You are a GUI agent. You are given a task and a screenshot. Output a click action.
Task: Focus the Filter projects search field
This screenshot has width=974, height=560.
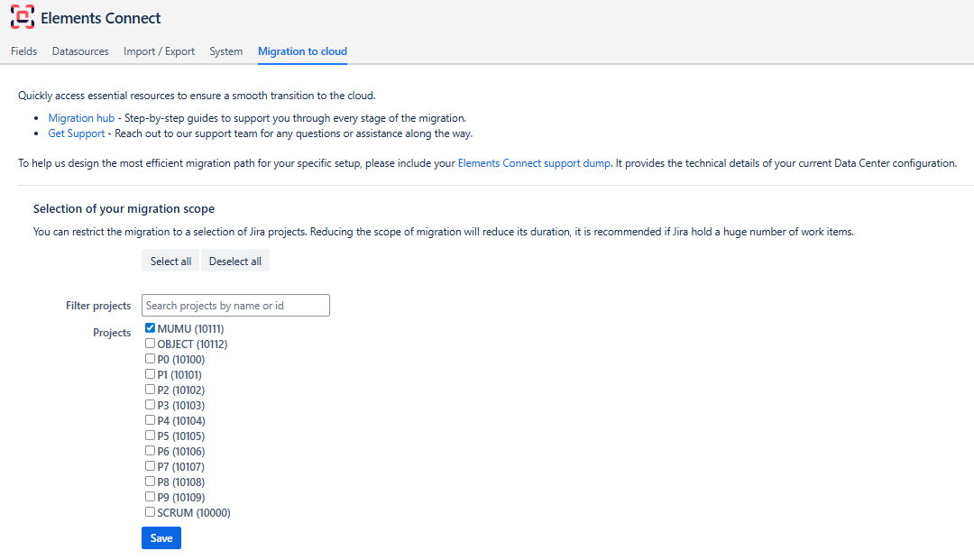(235, 306)
